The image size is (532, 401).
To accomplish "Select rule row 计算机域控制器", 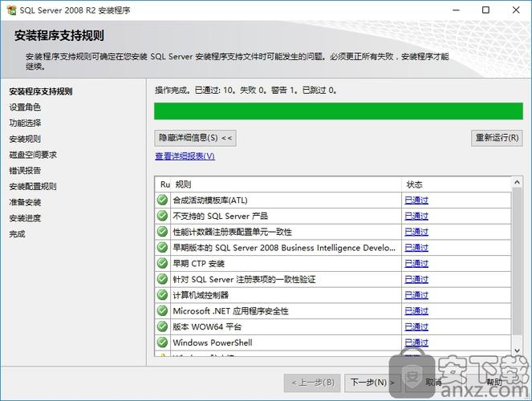I will [x=333, y=295].
